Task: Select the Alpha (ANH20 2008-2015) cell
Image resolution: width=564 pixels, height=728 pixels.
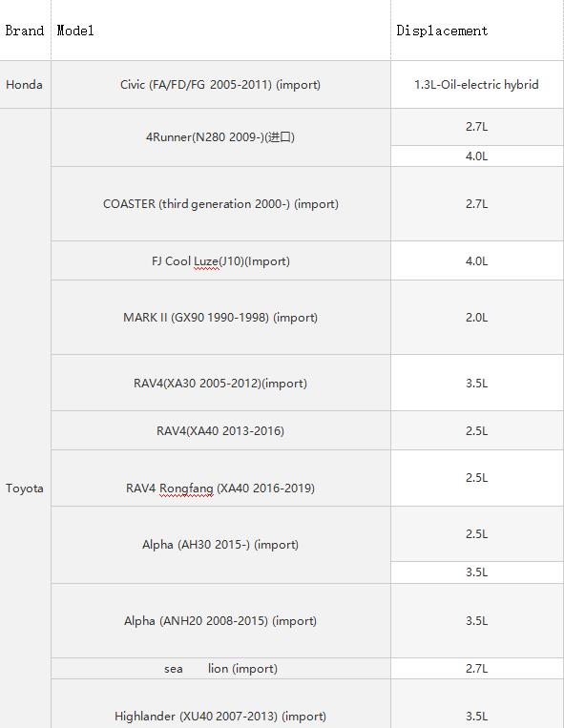Action: (x=221, y=621)
